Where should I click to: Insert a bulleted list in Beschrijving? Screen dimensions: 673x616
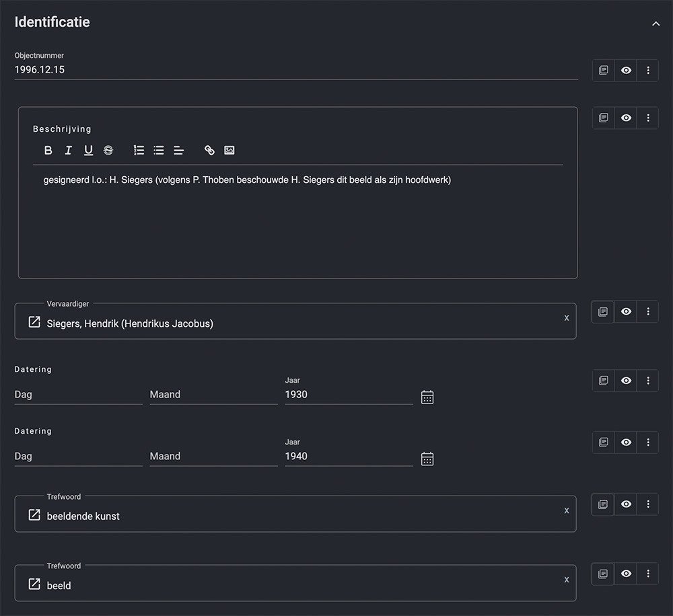coord(159,150)
